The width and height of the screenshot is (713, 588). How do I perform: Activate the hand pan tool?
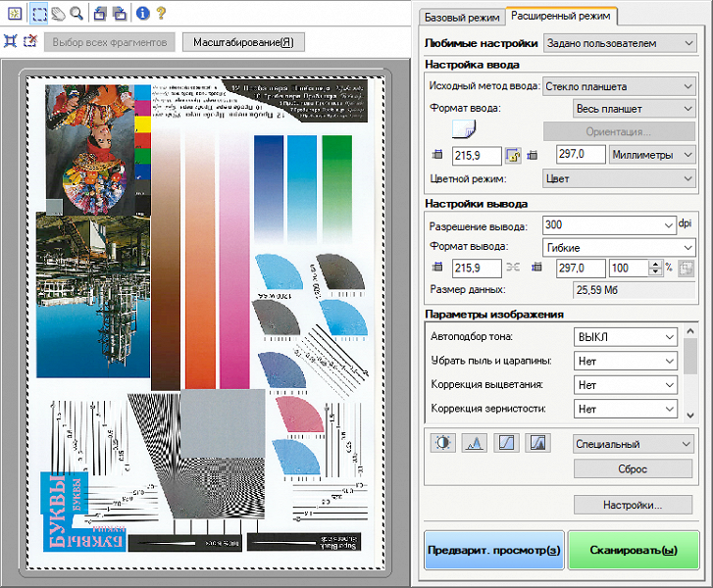57,14
